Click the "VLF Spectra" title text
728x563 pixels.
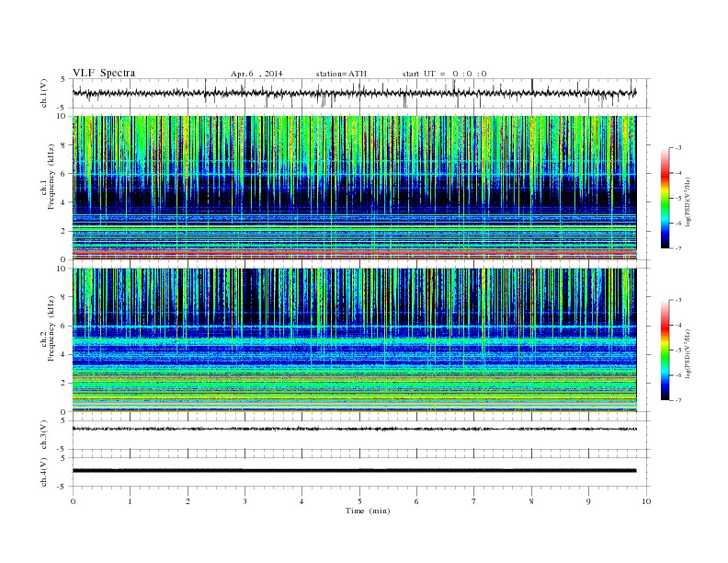104,73
